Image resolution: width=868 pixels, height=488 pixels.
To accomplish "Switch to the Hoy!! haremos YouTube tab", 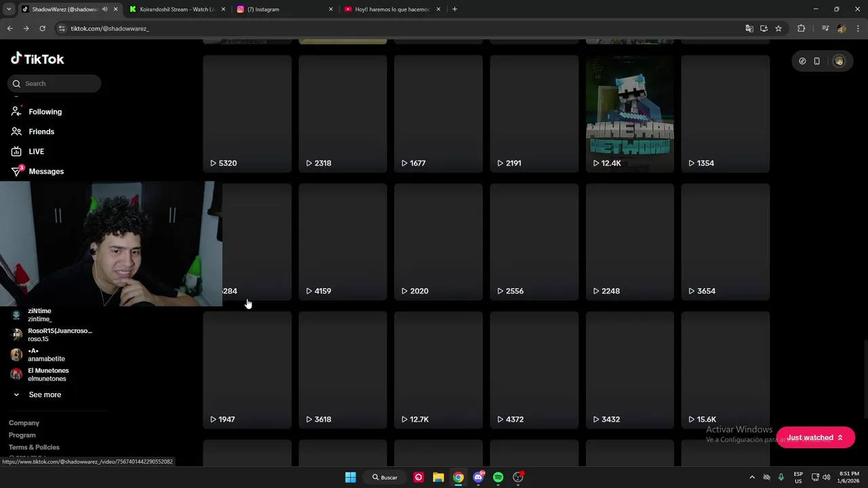I will 392,9.
